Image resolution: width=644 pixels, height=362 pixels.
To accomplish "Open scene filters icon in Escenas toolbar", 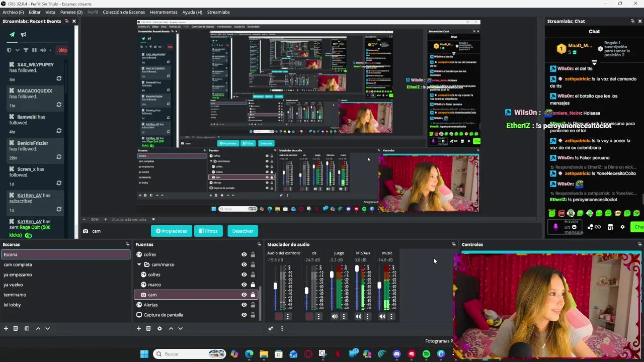I will click(27, 328).
